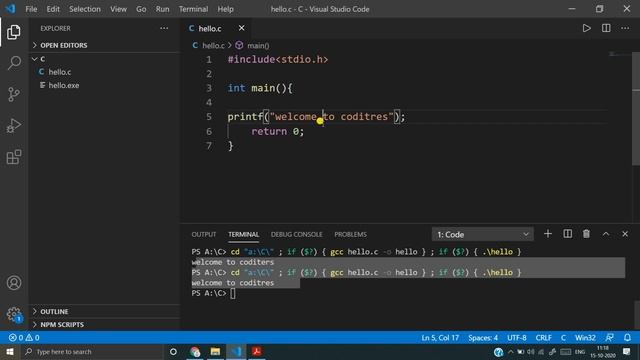Open the View menu
Image resolution: width=640 pixels, height=360 pixels.
pos(118,9)
